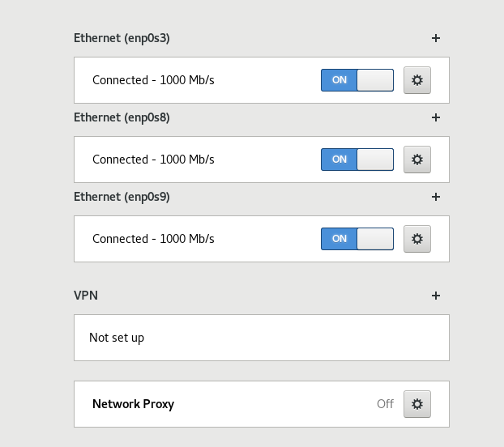Add a connection profile for Ethernet enp0s9
The width and height of the screenshot is (504, 447).
436,197
